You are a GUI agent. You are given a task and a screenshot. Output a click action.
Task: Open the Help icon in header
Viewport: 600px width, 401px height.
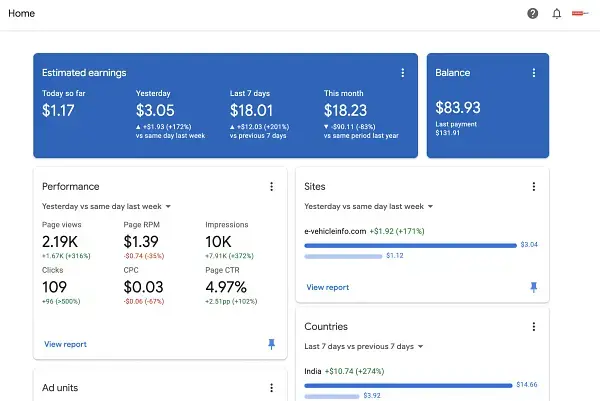point(533,14)
